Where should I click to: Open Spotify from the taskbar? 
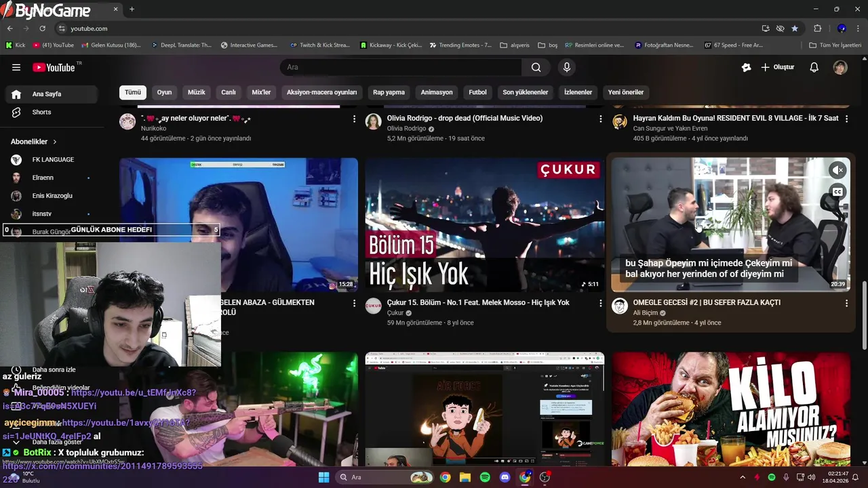tap(485, 477)
